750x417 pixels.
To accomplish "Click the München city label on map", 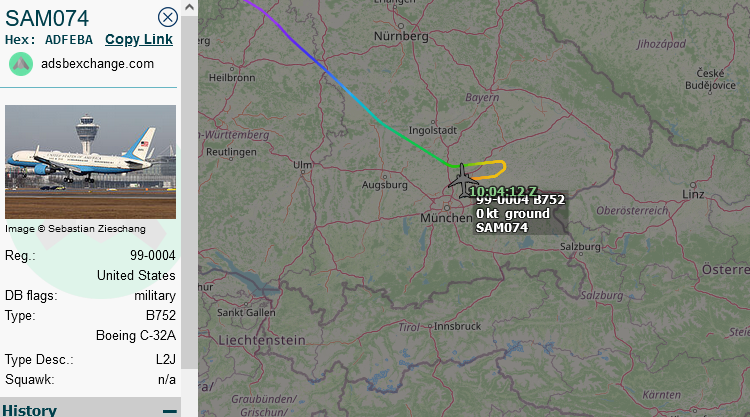I will click(446, 218).
